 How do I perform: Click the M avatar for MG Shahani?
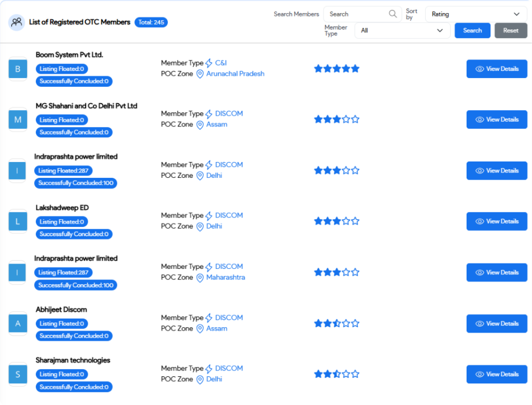point(18,120)
